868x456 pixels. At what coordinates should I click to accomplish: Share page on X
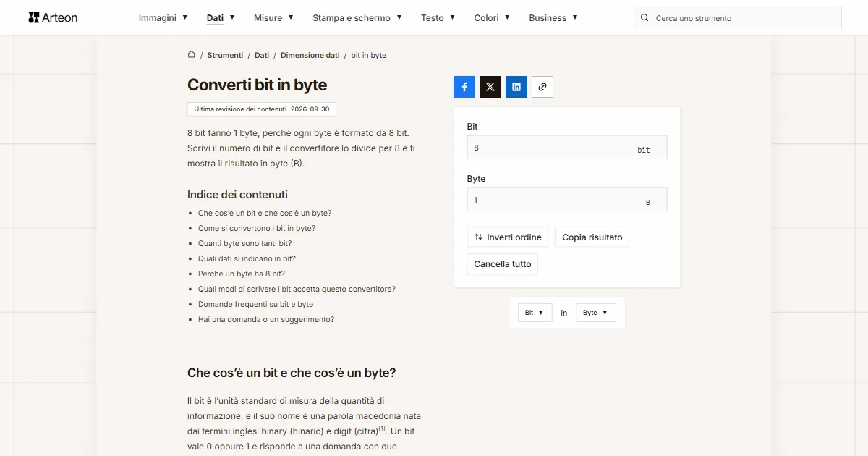[490, 87]
